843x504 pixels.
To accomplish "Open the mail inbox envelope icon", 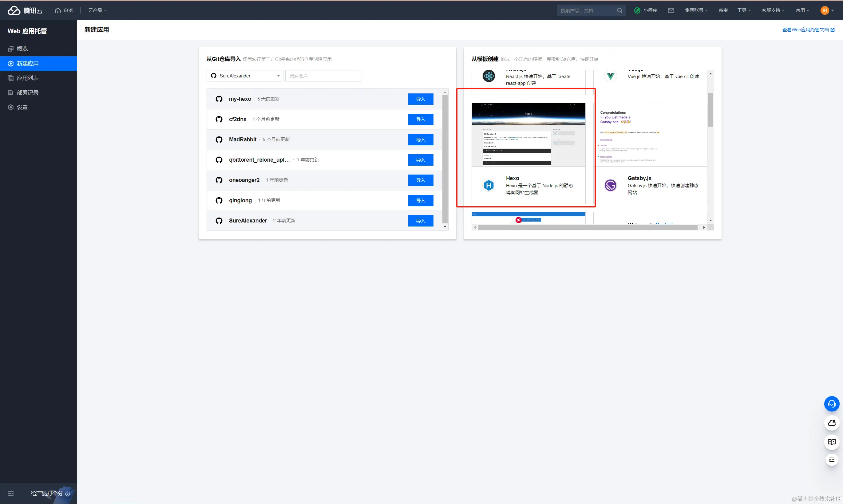I will (x=671, y=10).
